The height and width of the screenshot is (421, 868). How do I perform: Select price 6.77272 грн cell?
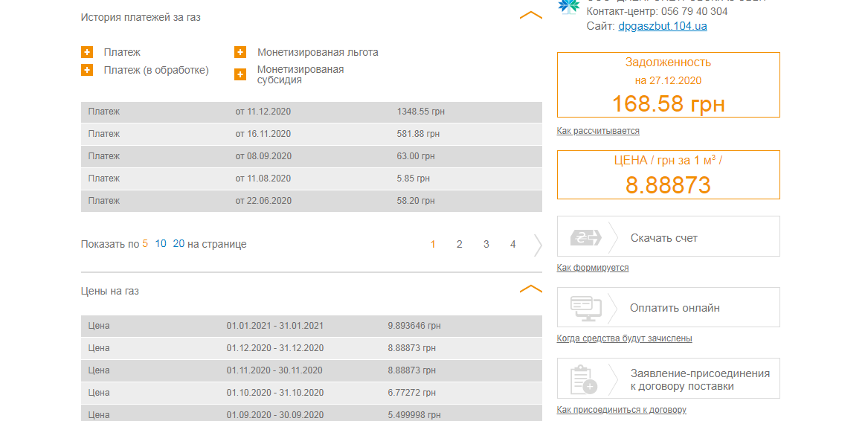coord(412,393)
